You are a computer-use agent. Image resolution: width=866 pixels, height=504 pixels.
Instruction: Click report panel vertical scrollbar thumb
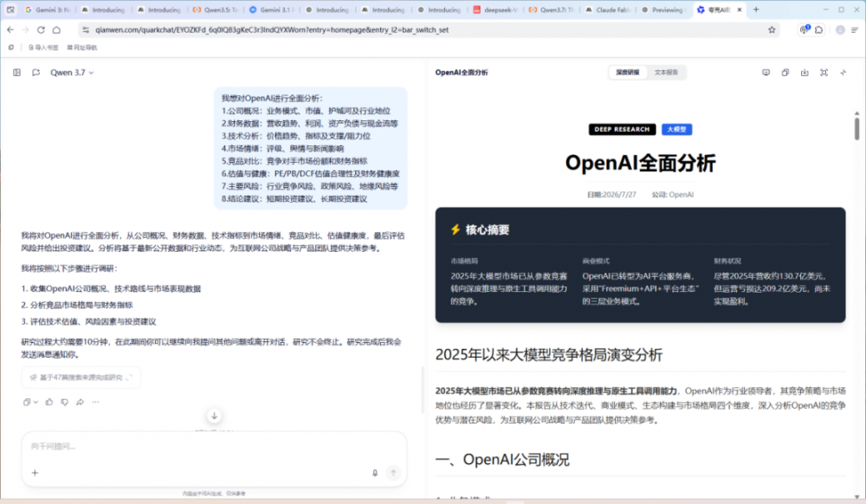click(x=856, y=128)
